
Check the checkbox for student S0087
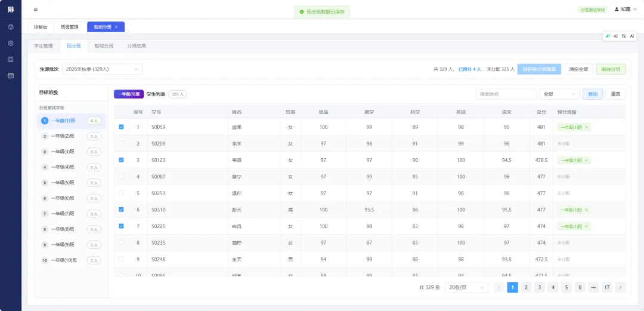[x=121, y=177]
